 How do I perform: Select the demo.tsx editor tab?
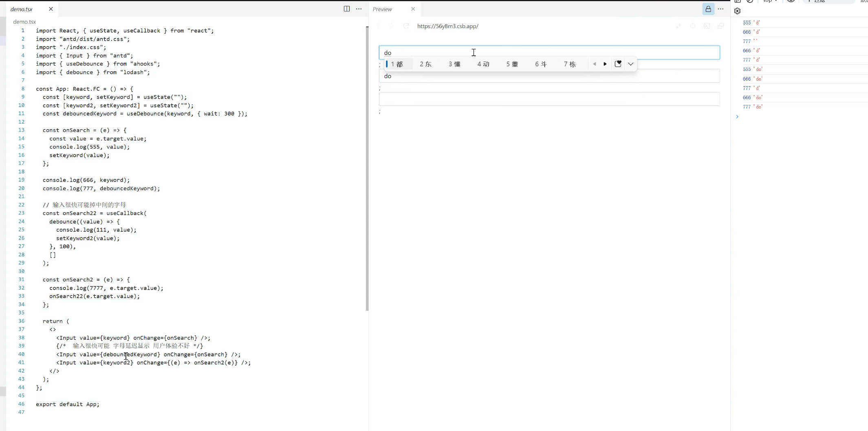[22, 9]
